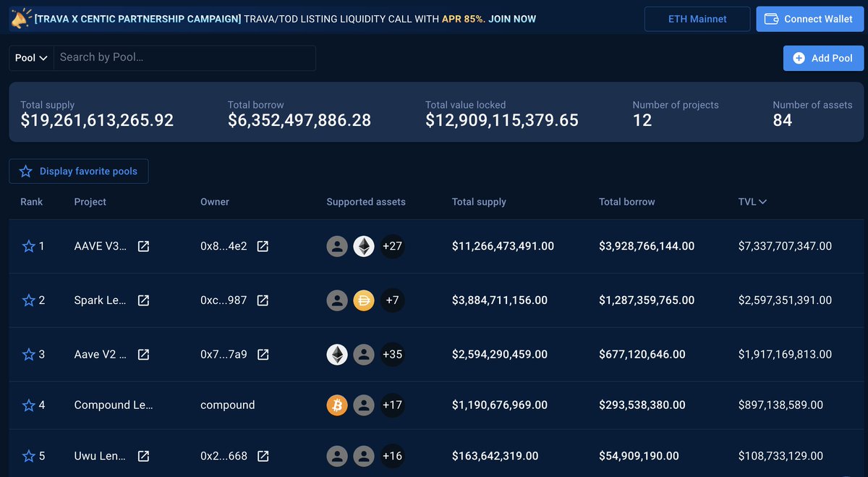
Task: Click owner address 0x8...4e2
Action: click(224, 246)
